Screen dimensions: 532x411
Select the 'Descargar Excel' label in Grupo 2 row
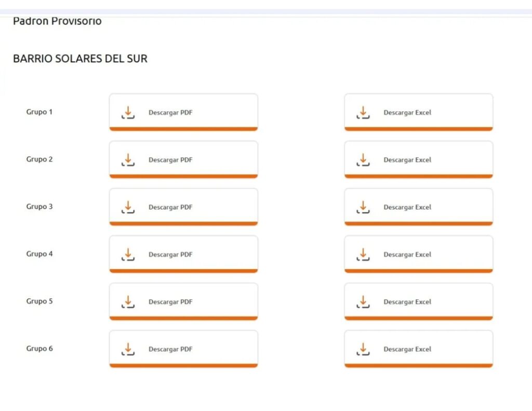407,160
